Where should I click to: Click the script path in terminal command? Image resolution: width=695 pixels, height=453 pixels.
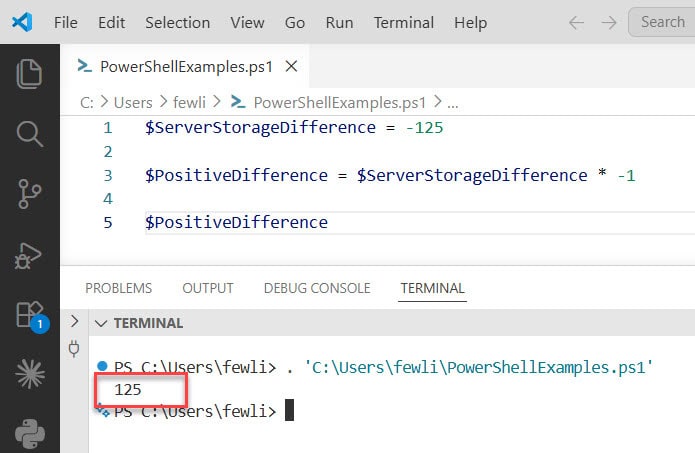pos(479,367)
